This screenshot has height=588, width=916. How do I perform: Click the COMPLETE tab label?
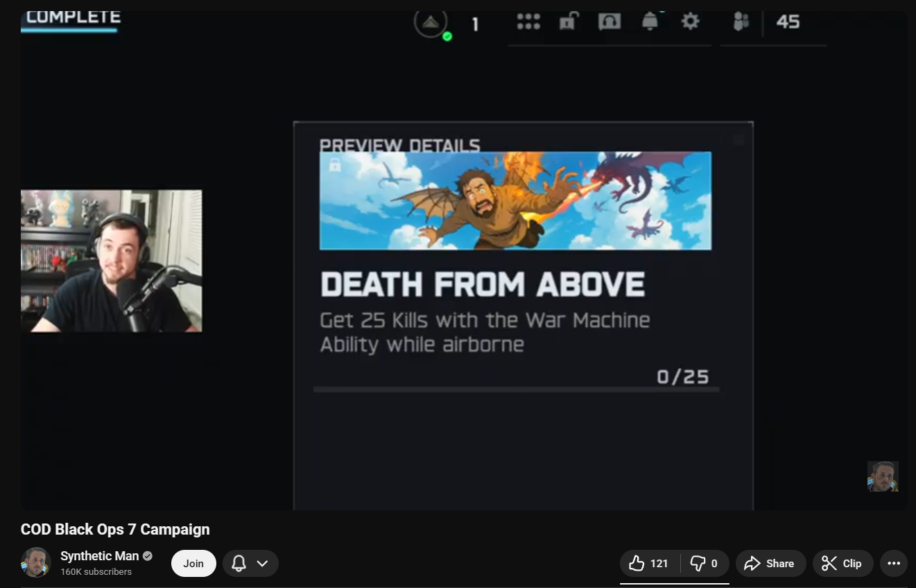pos(73,17)
